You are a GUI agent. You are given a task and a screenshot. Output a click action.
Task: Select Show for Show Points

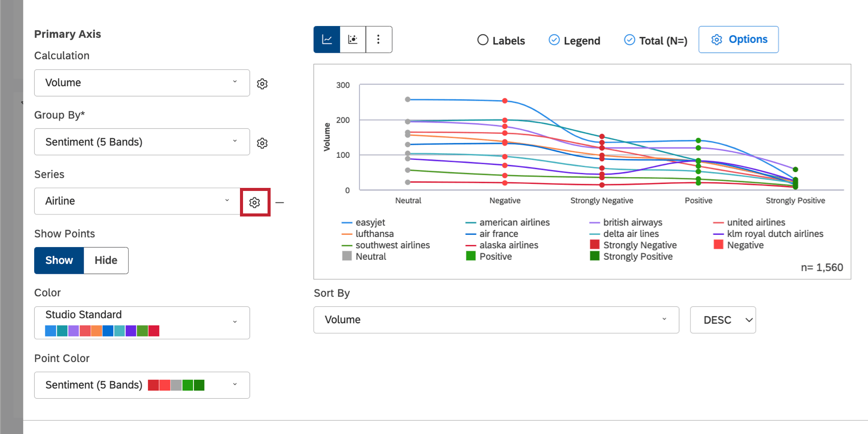(59, 260)
